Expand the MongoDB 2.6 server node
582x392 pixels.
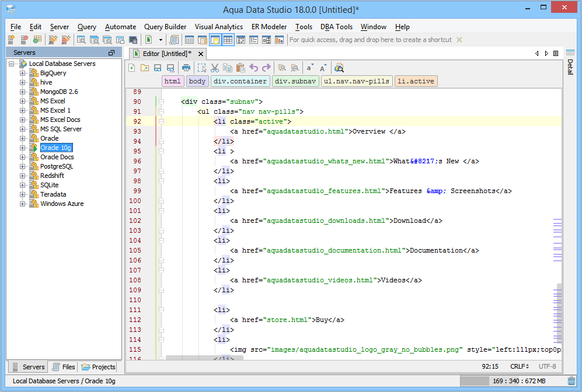23,92
